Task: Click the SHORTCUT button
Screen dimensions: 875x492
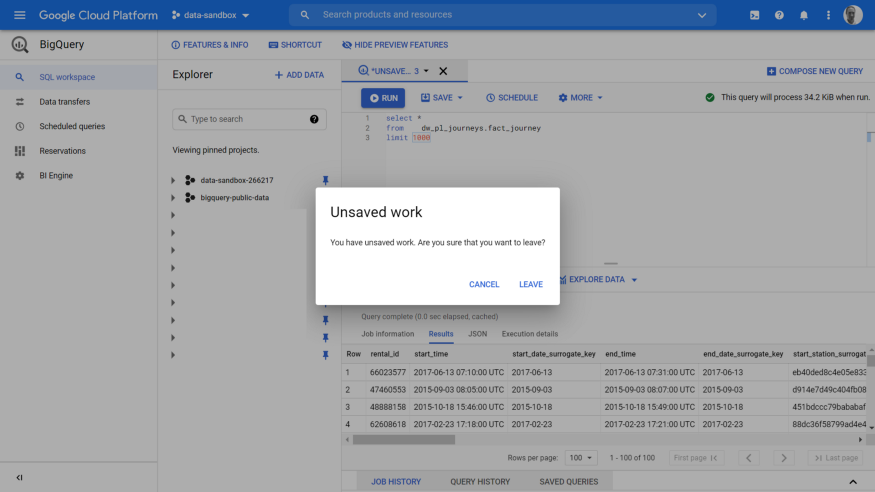Action: (295, 45)
